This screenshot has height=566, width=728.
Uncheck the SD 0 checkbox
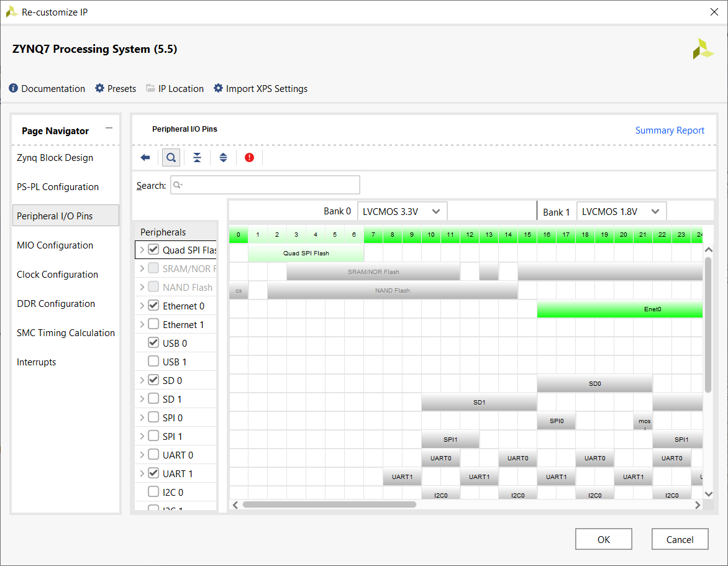153,380
